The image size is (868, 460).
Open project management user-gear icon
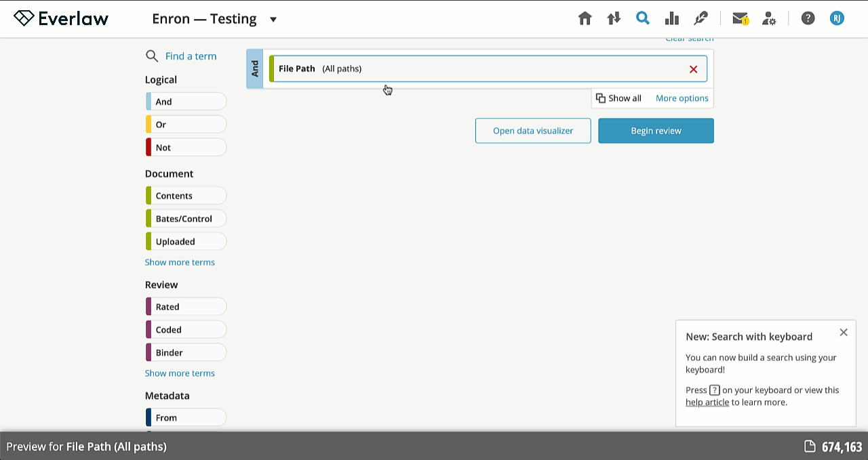coord(769,18)
